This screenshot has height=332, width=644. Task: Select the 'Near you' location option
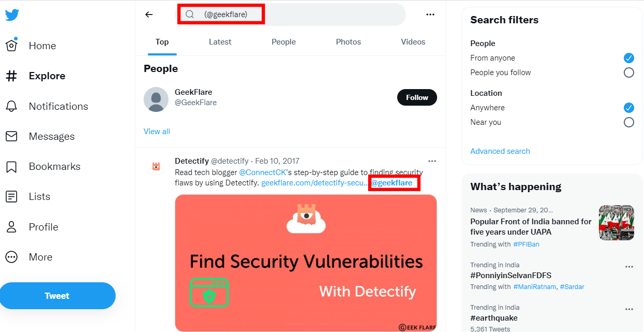point(629,122)
